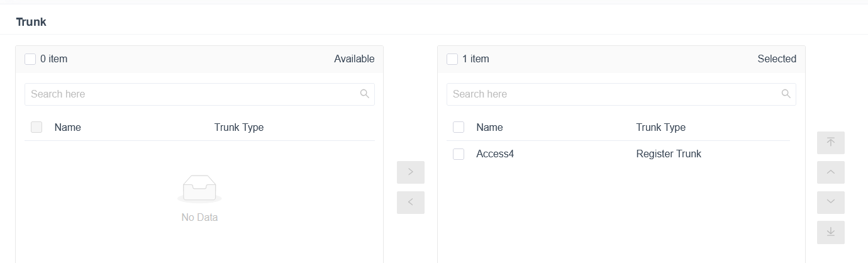Click Trunk Type header in Selected table
This screenshot has width=868, height=263.
click(660, 127)
